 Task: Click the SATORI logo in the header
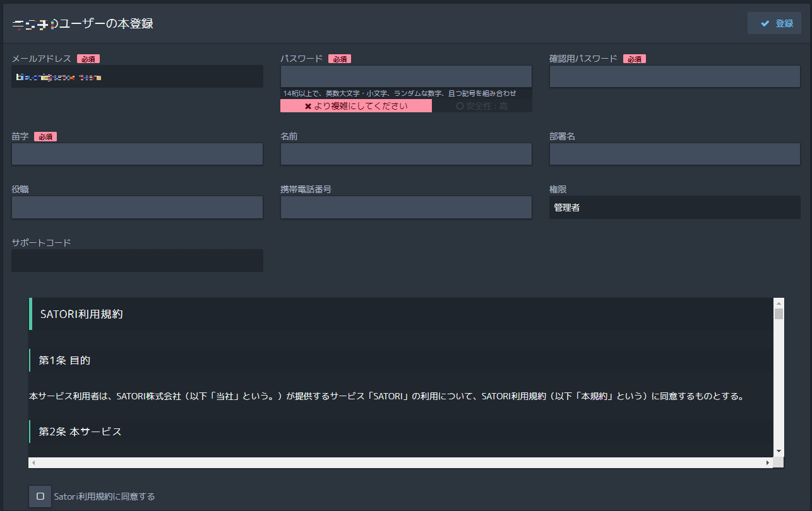point(35,24)
